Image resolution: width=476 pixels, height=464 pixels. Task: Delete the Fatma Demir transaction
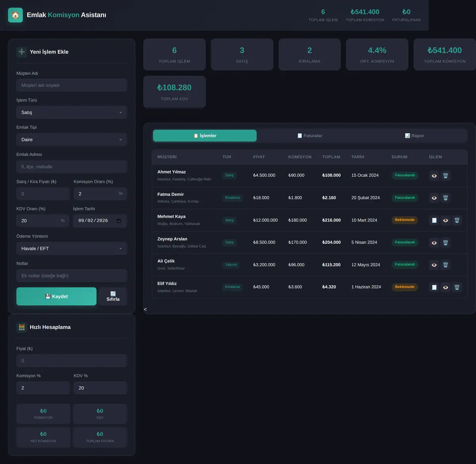click(x=445, y=198)
